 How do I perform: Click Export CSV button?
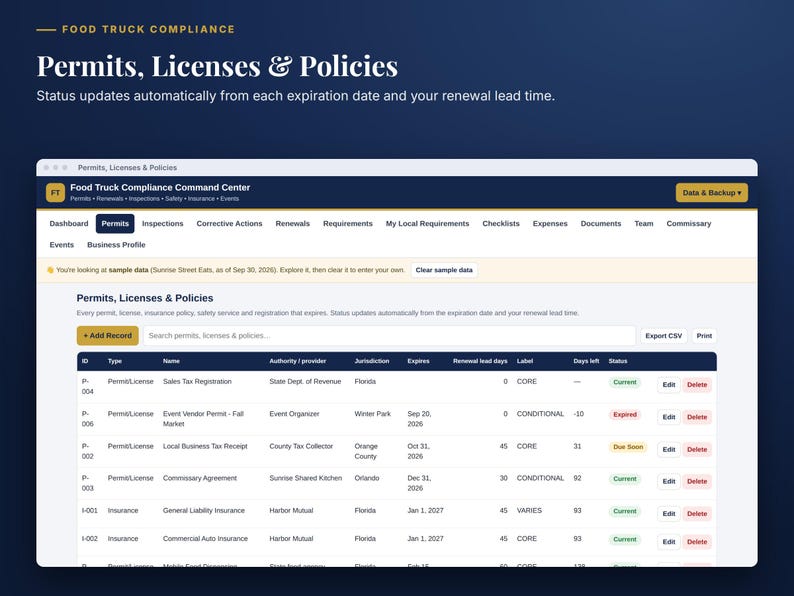click(663, 336)
